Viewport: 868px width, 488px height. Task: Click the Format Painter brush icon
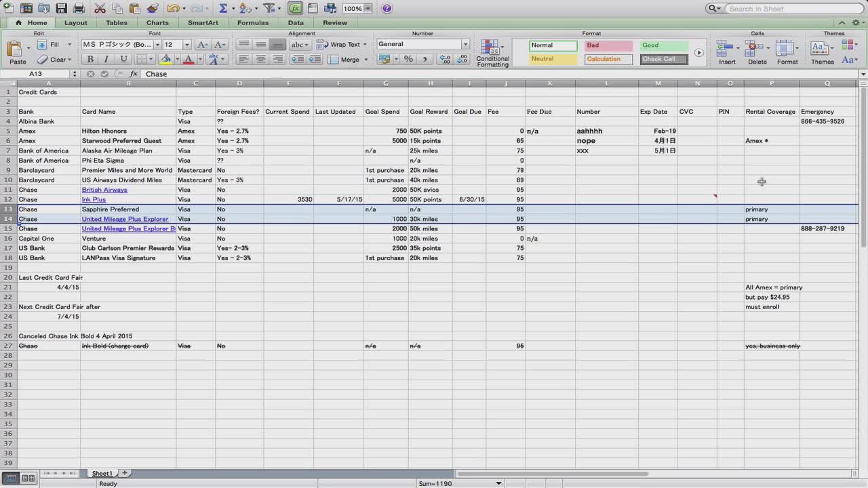[153, 8]
